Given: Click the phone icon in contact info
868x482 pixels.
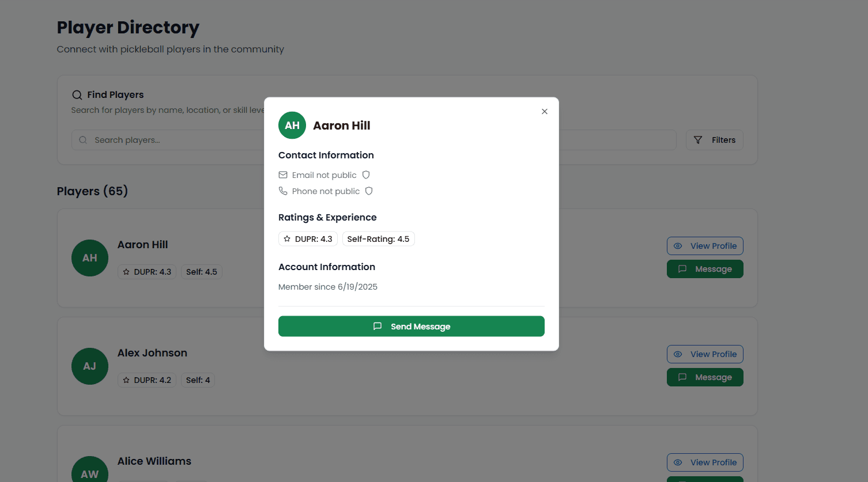Looking at the screenshot, I should 283,191.
